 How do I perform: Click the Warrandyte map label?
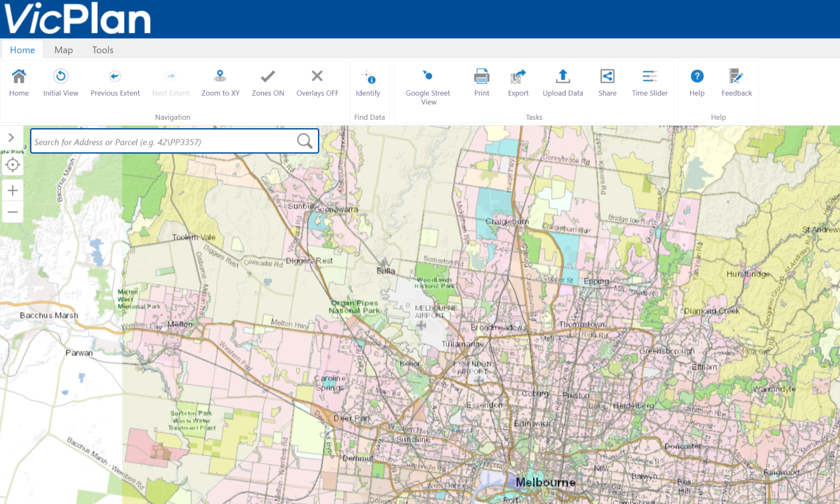click(774, 389)
